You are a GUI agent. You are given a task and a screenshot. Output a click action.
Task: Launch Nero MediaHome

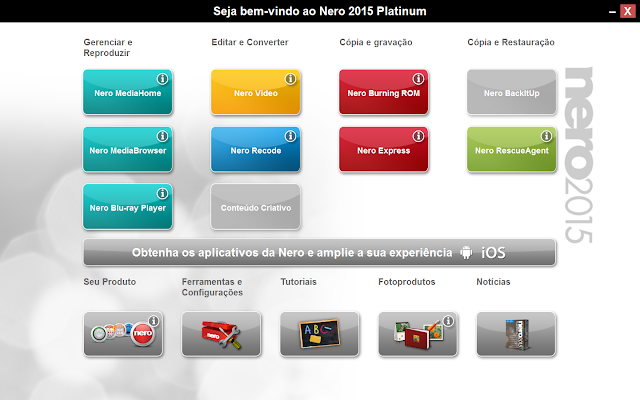(x=128, y=92)
